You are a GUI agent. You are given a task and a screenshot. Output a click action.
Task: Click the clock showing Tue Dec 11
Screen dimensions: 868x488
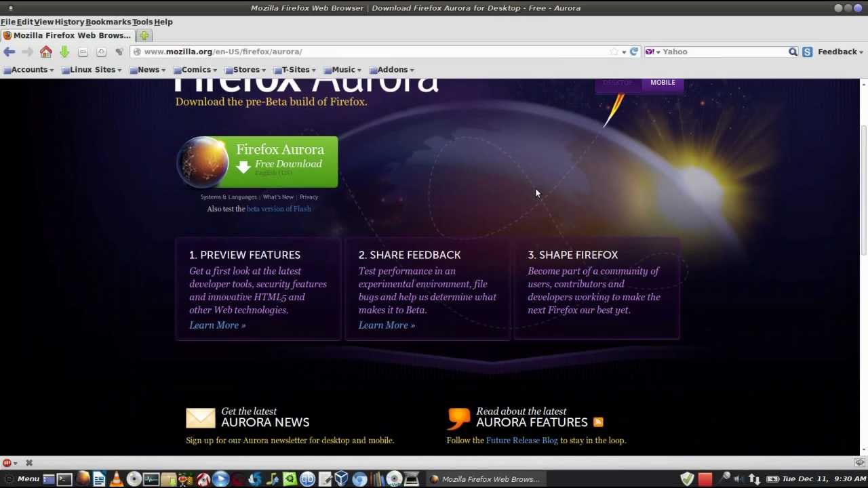tap(824, 479)
